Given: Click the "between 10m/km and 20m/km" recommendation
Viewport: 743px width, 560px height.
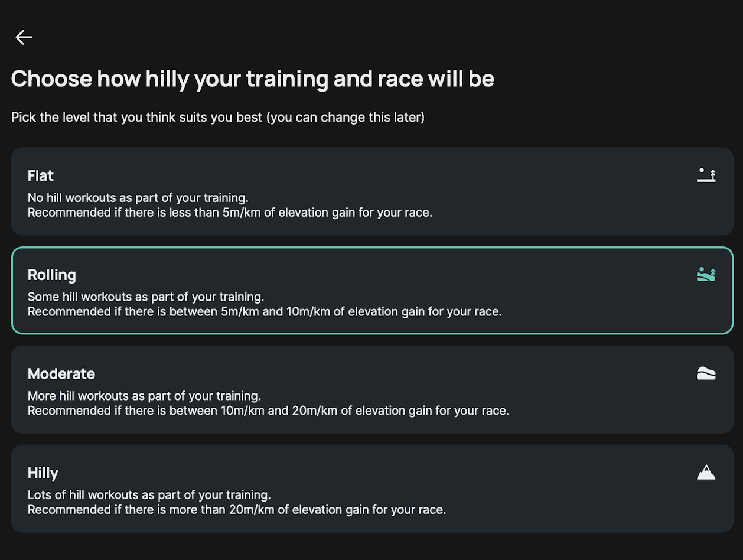Looking at the screenshot, I should 268,411.
